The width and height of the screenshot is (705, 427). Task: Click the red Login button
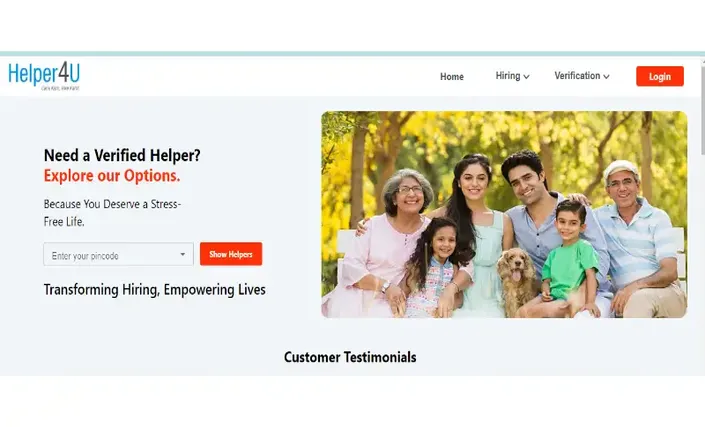[660, 76]
